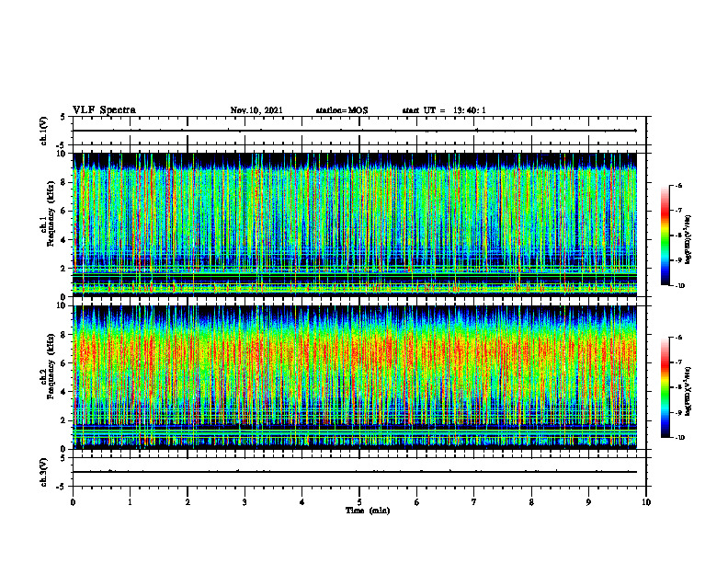The height and width of the screenshot is (563, 728).
Task: Click the time-axis tick label "4"
Action: tap(302, 502)
